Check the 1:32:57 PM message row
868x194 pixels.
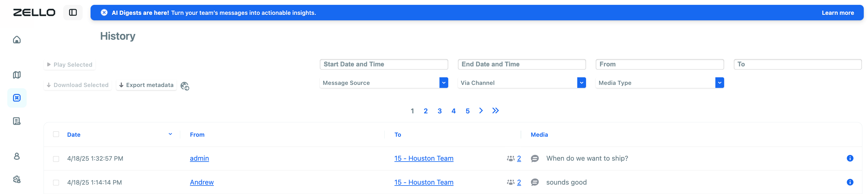tap(56, 159)
